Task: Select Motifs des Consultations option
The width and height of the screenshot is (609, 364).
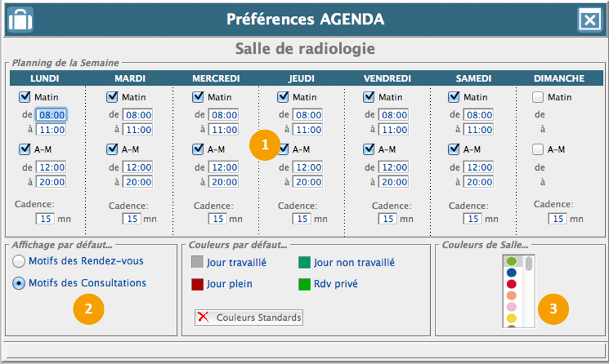Action: (x=19, y=283)
